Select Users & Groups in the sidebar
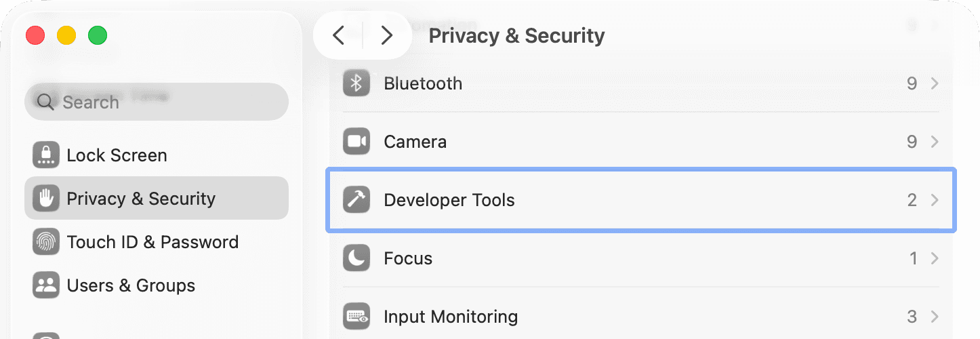This screenshot has width=980, height=339. (x=131, y=285)
